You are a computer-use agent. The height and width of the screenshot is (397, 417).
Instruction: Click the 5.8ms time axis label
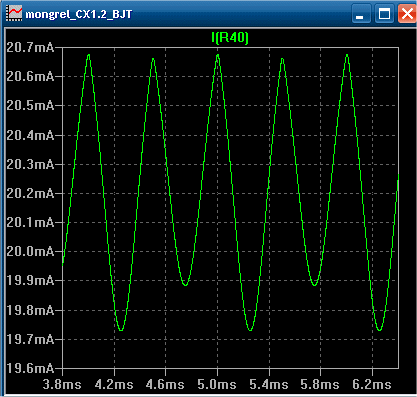pos(320,384)
